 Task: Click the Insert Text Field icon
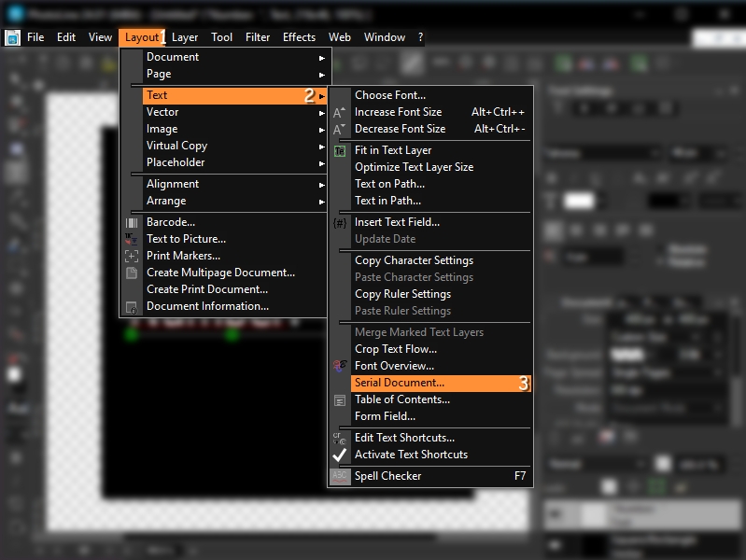pos(340,223)
